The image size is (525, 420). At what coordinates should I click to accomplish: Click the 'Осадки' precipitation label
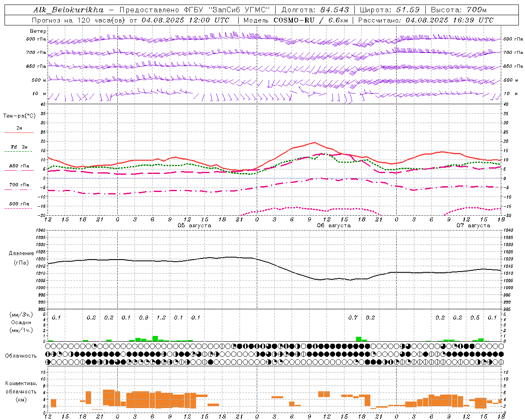coord(21,322)
